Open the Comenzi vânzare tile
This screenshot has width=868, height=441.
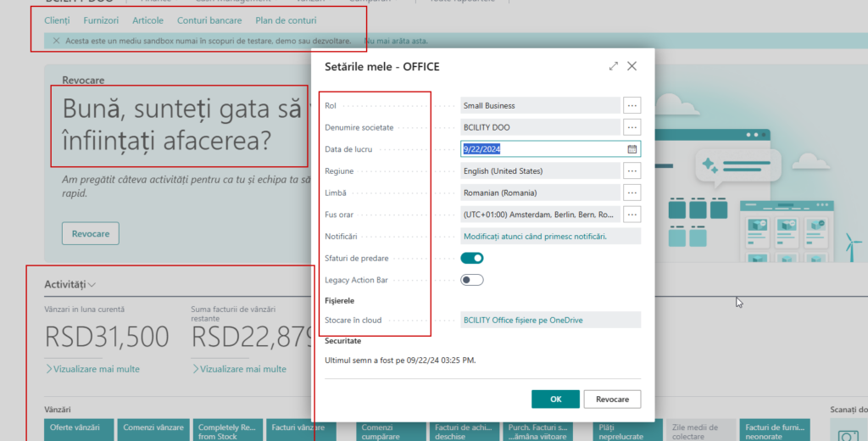[x=153, y=430]
